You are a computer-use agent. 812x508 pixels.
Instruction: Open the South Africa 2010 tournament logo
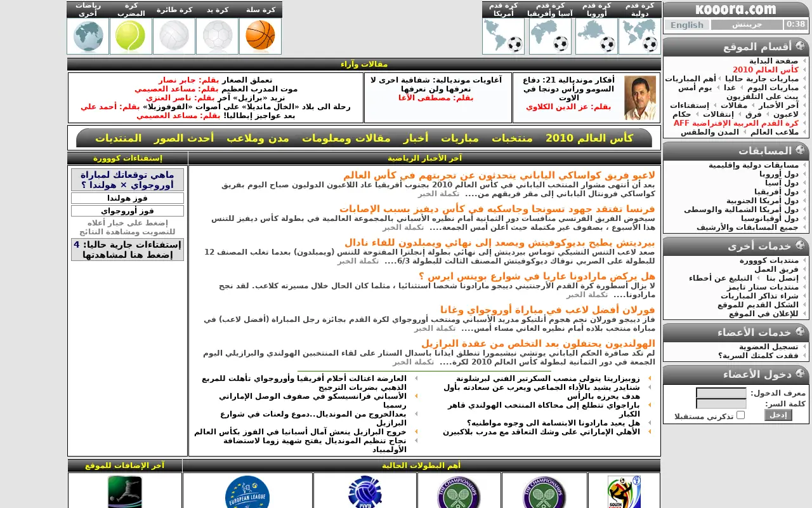(x=624, y=491)
